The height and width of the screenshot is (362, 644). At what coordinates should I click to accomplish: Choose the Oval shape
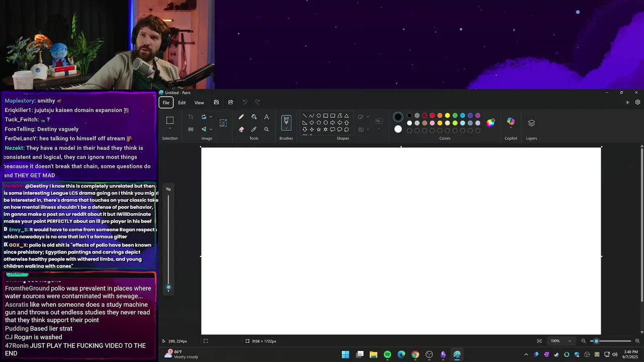point(318,116)
